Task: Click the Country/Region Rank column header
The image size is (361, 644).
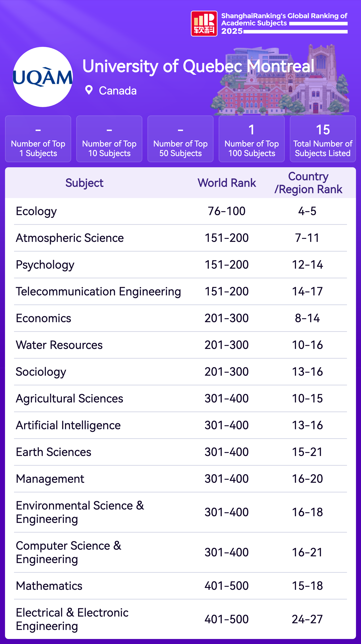Action: click(x=308, y=183)
